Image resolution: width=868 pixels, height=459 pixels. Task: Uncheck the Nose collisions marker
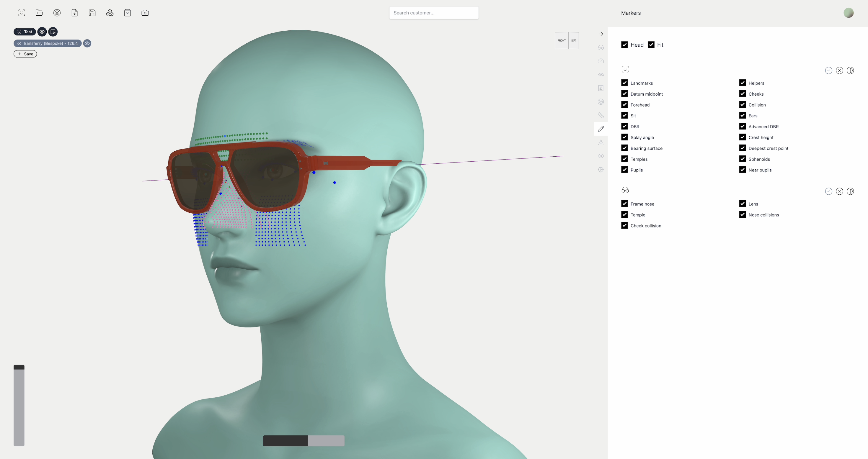click(x=742, y=214)
